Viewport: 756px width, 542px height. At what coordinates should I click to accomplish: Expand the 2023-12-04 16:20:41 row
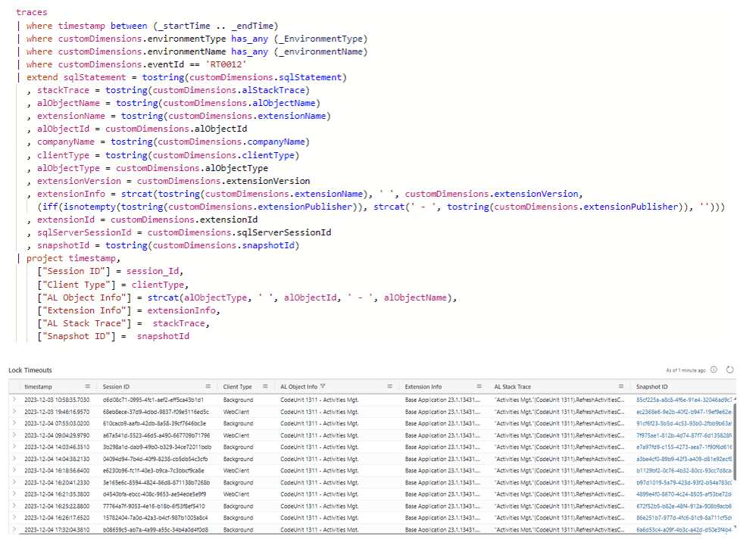pyautogui.click(x=14, y=481)
